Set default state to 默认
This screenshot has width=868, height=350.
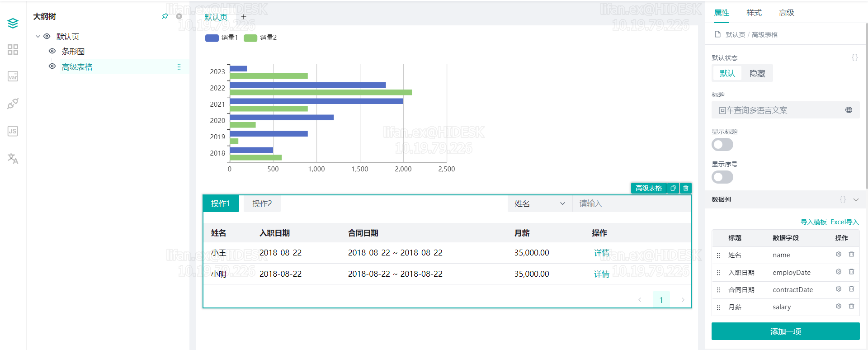(727, 73)
